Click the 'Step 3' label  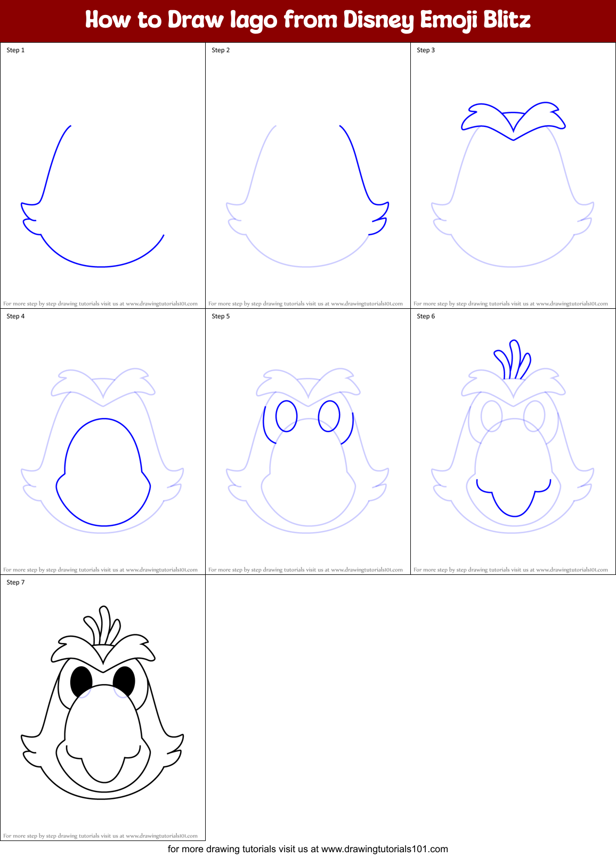click(426, 50)
